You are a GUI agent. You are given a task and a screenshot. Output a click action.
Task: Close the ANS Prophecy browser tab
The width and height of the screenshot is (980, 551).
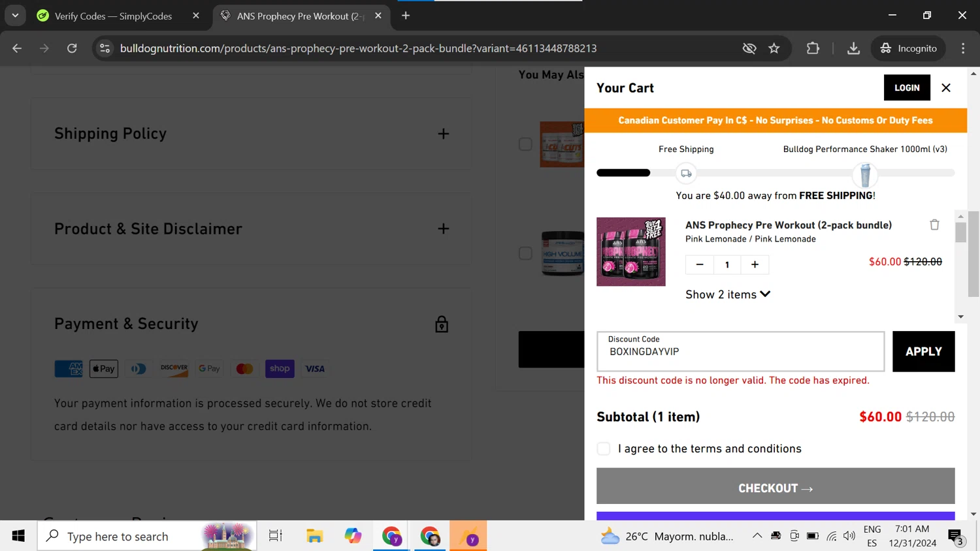pyautogui.click(x=378, y=16)
